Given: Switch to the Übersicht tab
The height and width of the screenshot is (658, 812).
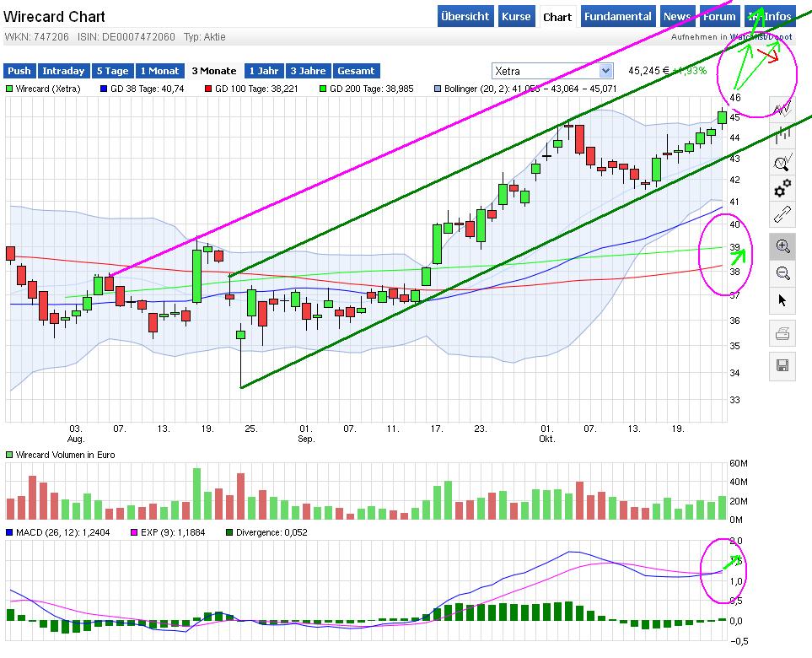Looking at the screenshot, I should (x=465, y=17).
